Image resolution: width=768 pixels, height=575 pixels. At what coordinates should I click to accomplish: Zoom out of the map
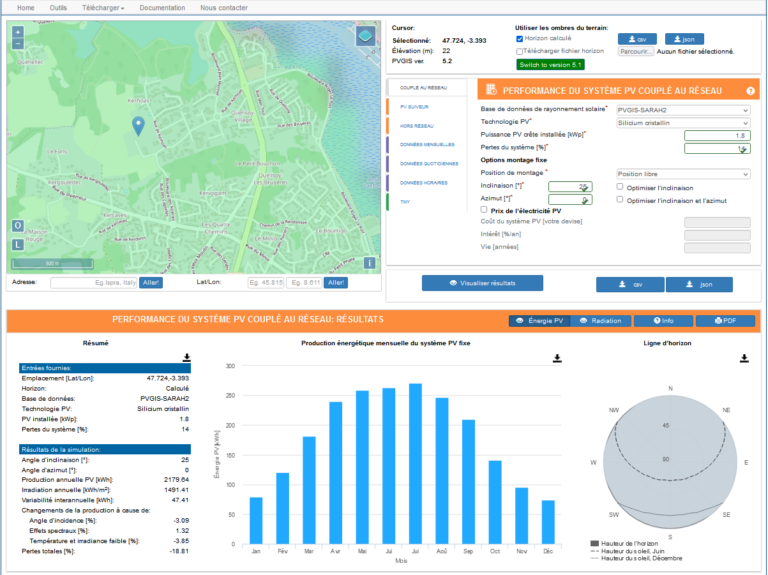pyautogui.click(x=18, y=44)
